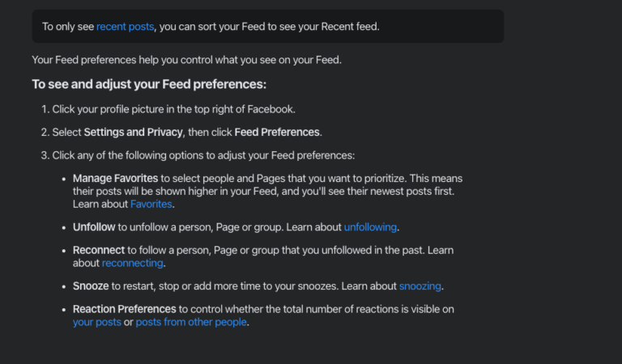This screenshot has height=364, width=622.
Task: Select the bold "Manage Favorites" label
Action: pyautogui.click(x=116, y=179)
